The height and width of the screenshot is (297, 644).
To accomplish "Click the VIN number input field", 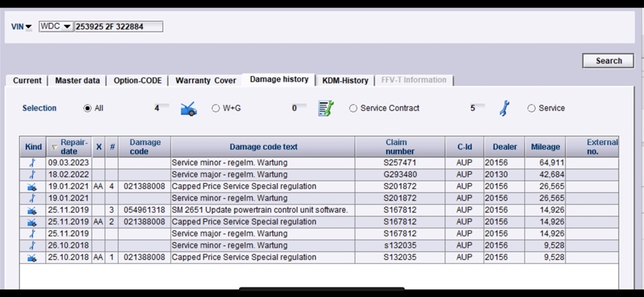I will point(119,27).
